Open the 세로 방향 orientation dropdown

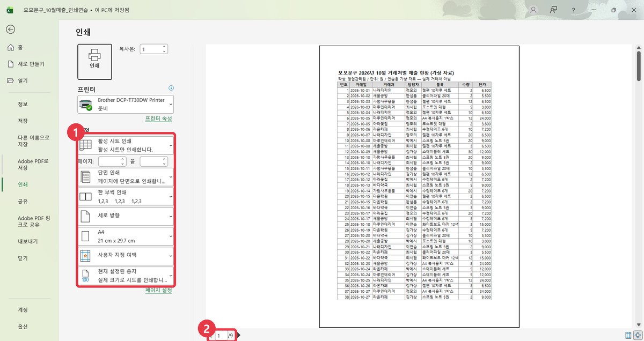pos(126,216)
